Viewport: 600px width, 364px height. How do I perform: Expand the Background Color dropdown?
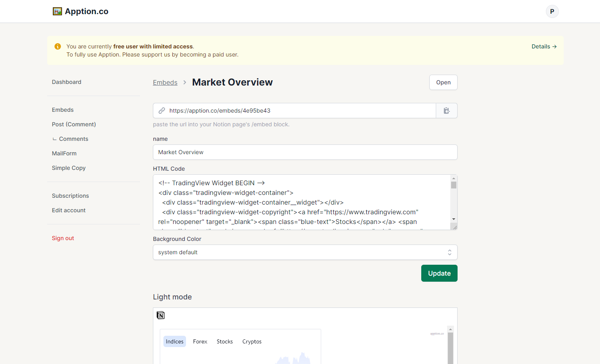point(305,252)
